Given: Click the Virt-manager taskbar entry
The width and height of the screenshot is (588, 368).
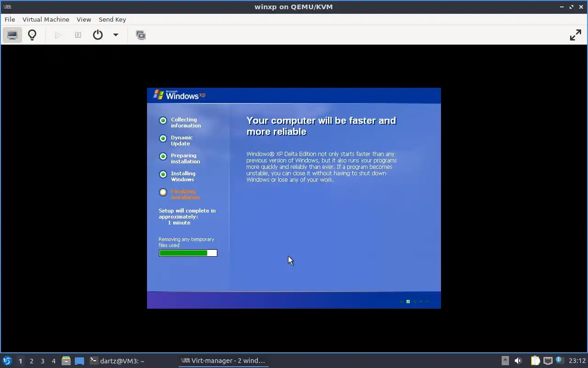Looking at the screenshot, I should pyautogui.click(x=223, y=361).
